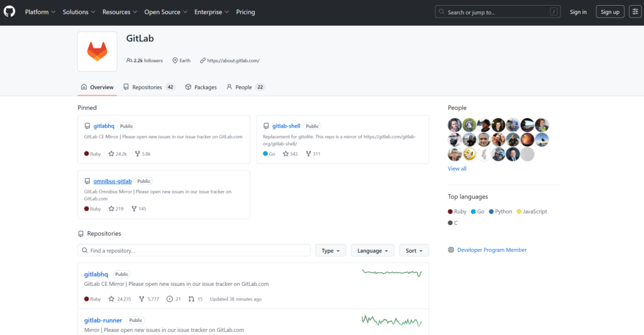Click repo icon on gitlab-shell pinned card
Image resolution: width=644 pixels, height=335 pixels.
pyautogui.click(x=266, y=126)
